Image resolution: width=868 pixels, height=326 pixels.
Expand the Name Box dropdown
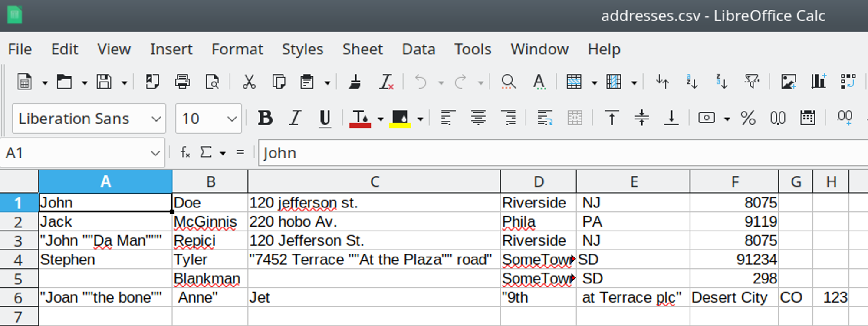pos(155,153)
